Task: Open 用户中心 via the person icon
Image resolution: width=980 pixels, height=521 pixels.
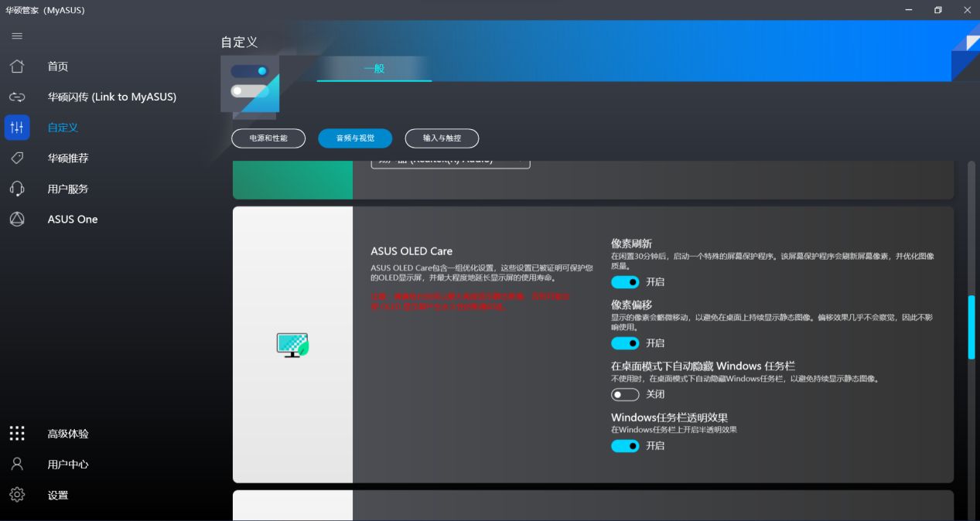Action: pyautogui.click(x=16, y=464)
